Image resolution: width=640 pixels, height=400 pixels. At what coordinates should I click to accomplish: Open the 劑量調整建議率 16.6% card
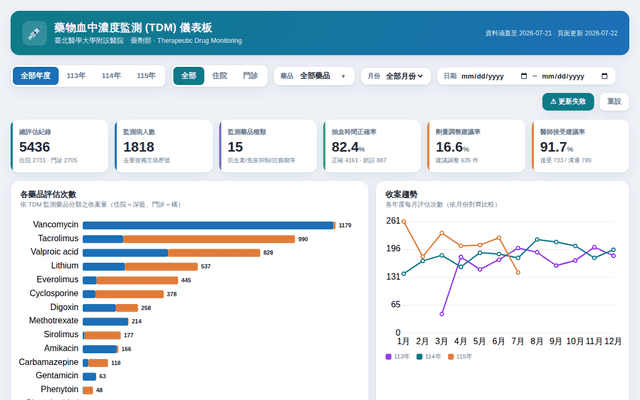click(476, 146)
